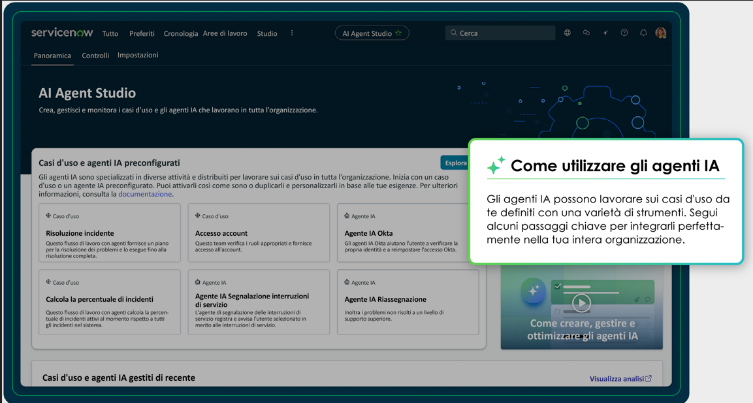The height and width of the screenshot is (403, 753).
Task: Open the globe scope icon
Action: click(567, 33)
